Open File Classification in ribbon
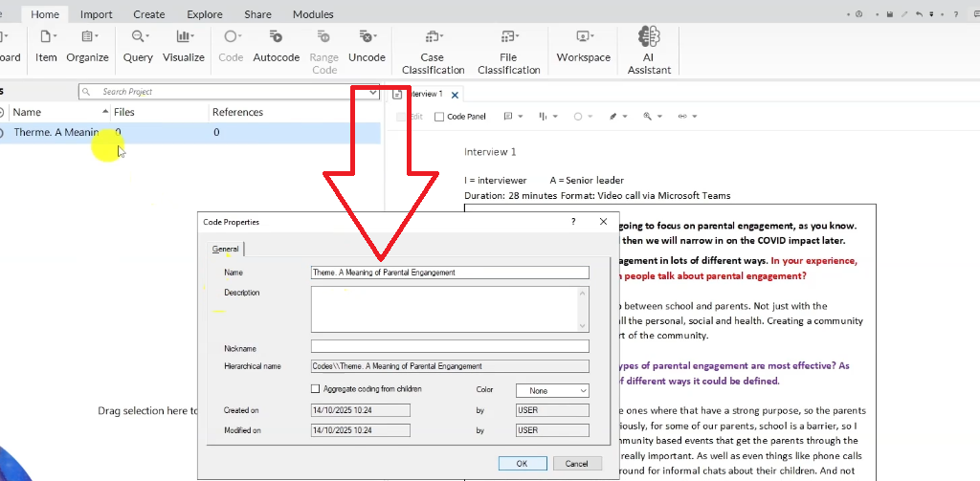The image size is (980, 481). (508, 50)
